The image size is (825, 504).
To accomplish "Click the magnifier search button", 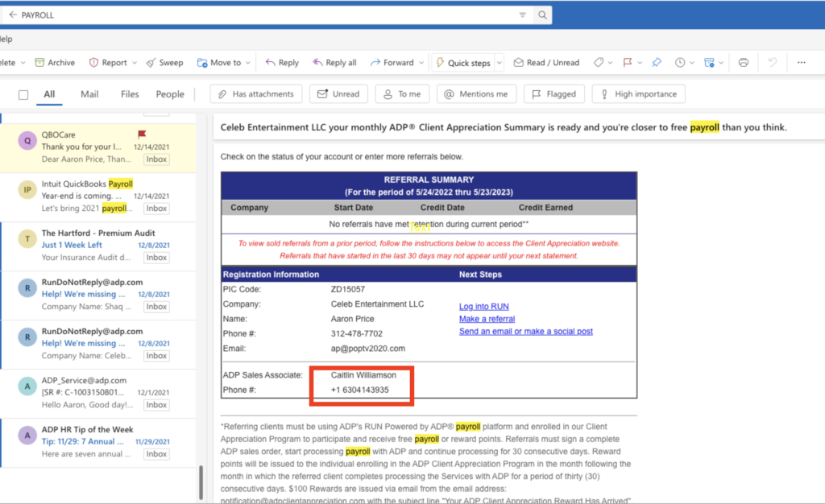I will [x=542, y=14].
